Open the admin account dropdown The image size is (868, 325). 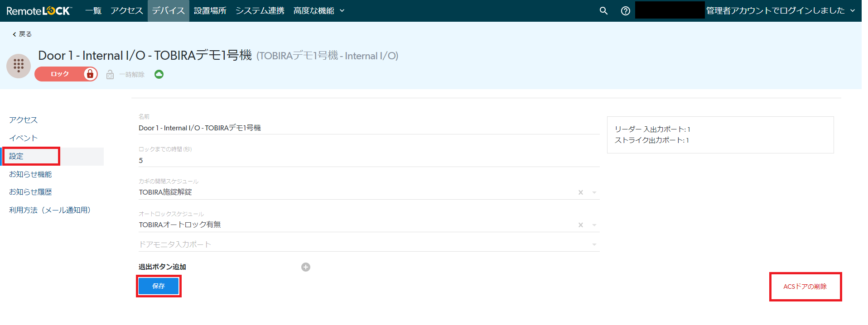[781, 11]
